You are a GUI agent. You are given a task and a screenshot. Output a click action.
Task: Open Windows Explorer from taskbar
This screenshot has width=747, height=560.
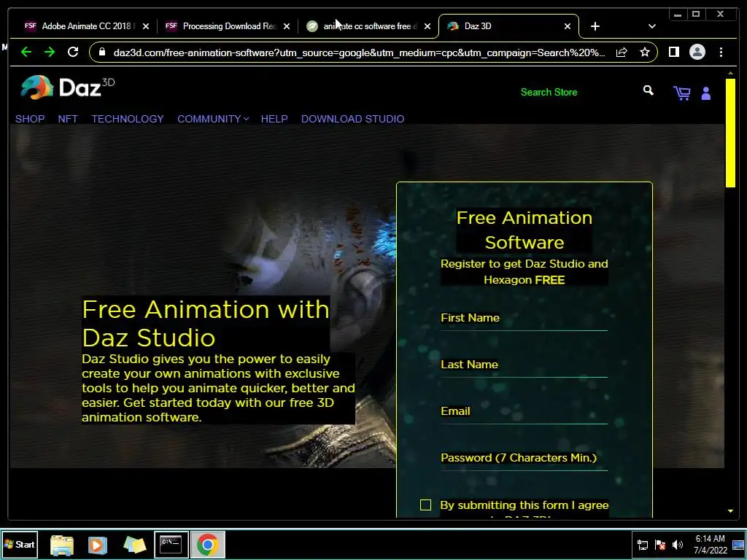click(x=62, y=545)
